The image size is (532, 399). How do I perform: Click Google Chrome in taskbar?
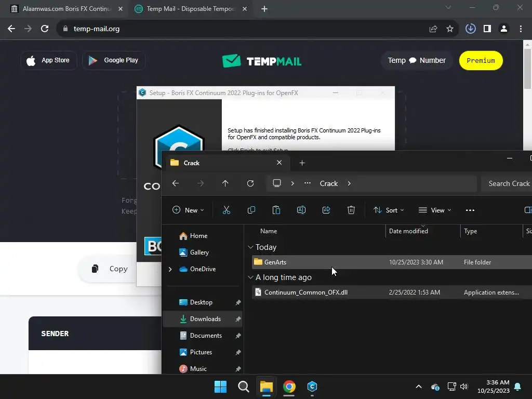pos(289,387)
